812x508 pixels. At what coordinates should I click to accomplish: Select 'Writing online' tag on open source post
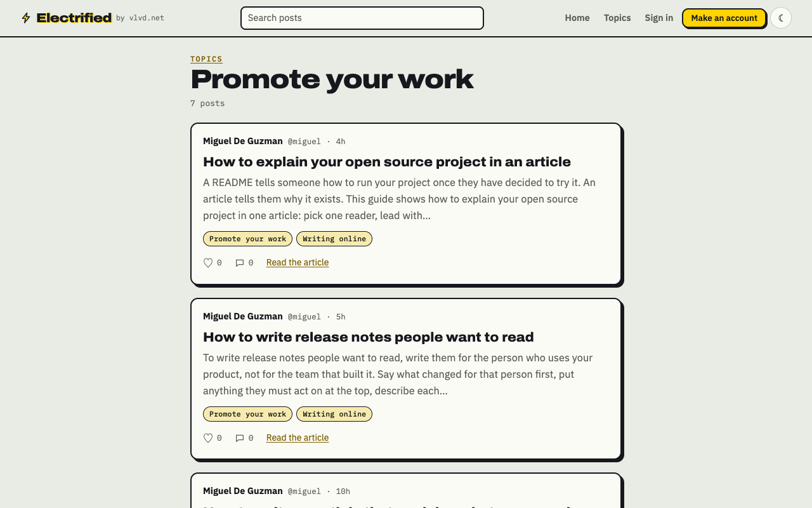(x=334, y=239)
